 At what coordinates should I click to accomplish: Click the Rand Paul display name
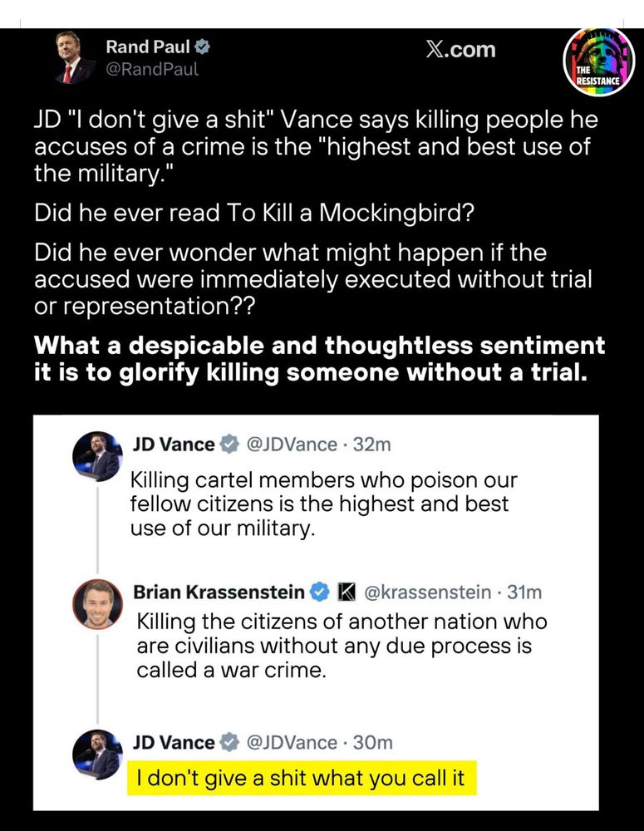[148, 47]
